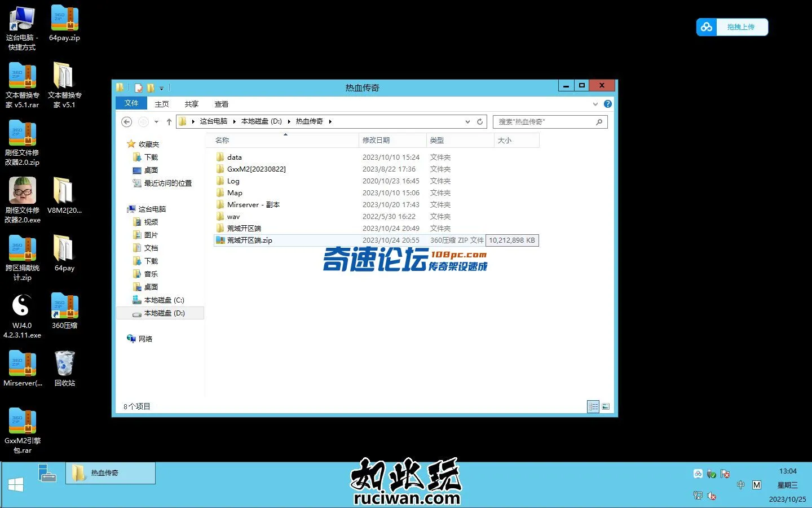
Task: Open 文档 in navigation pane
Action: 145,248
